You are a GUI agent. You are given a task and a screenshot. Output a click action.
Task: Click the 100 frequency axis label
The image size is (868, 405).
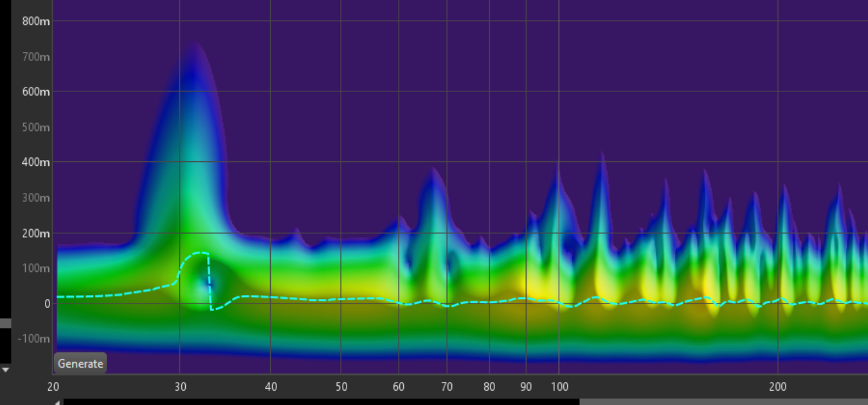pos(560,386)
